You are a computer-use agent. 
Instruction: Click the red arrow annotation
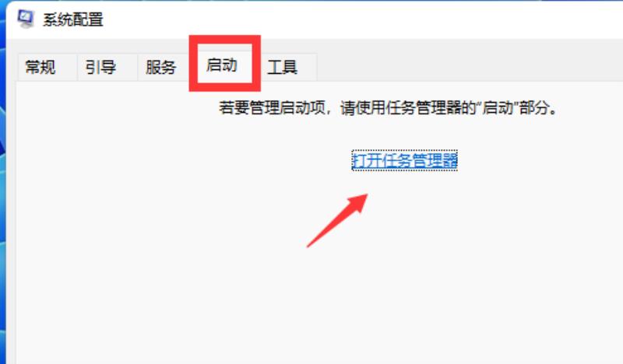click(x=337, y=220)
